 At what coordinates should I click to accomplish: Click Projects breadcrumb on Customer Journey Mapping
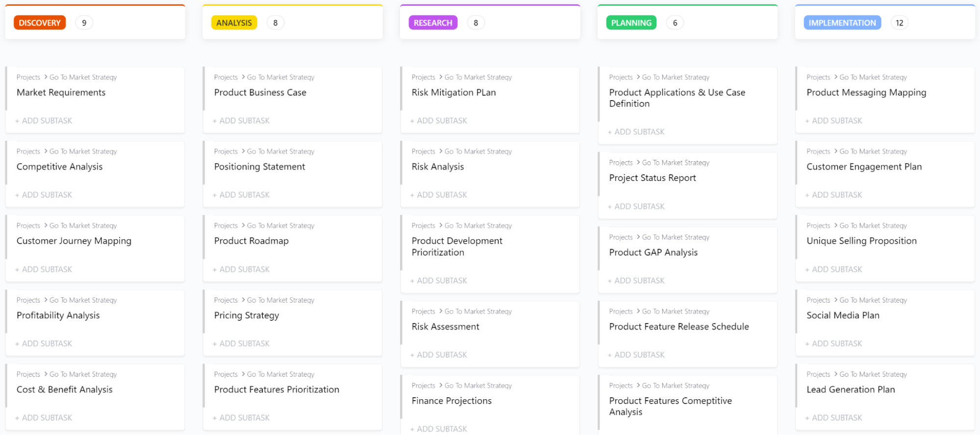pos(28,226)
